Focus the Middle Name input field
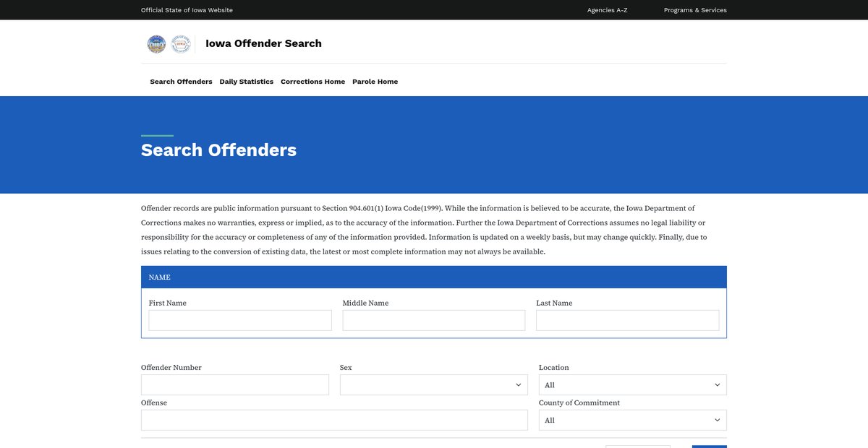Viewport: 868px width, 448px height. [434, 321]
